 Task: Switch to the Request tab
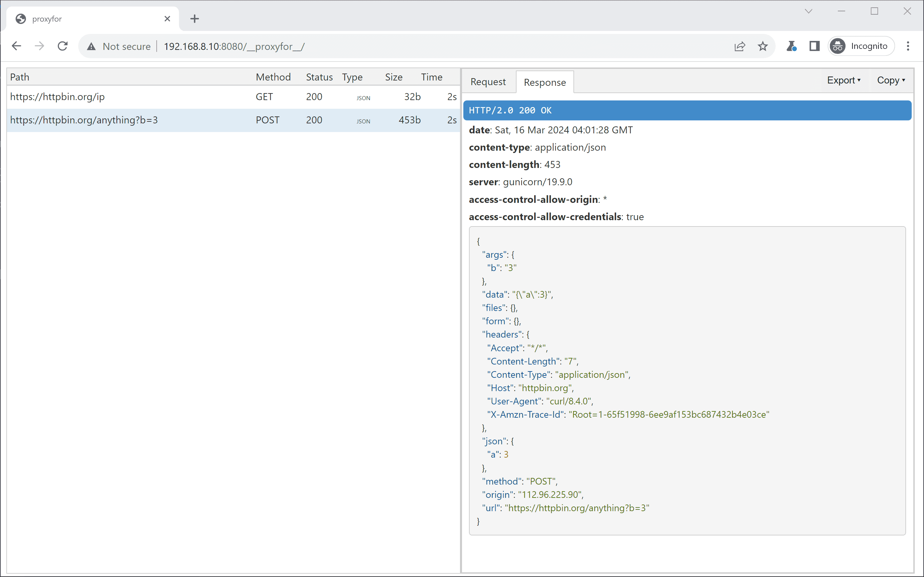click(488, 82)
